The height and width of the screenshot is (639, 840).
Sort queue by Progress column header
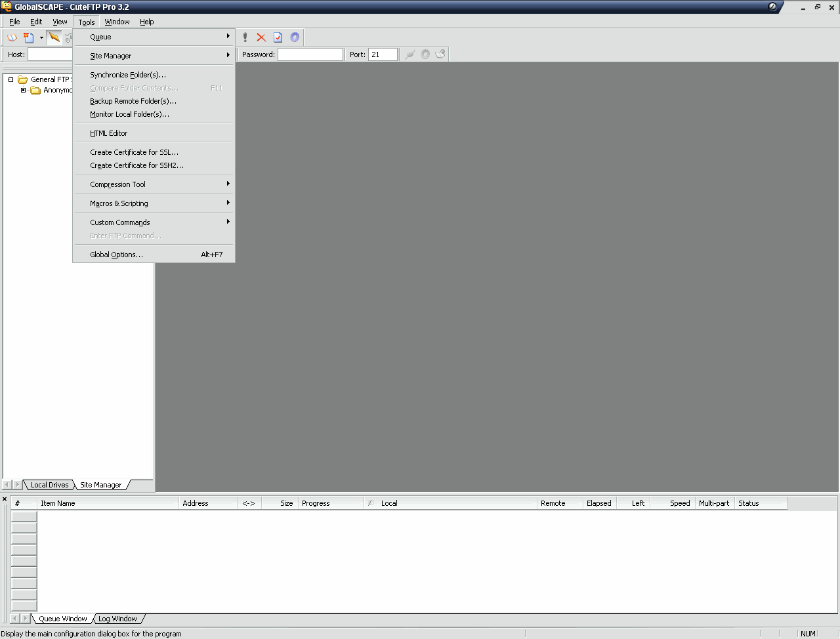click(331, 503)
